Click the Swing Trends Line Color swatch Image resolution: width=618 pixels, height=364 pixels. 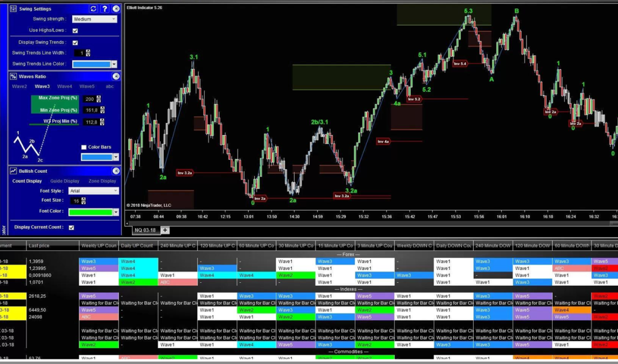click(x=92, y=64)
